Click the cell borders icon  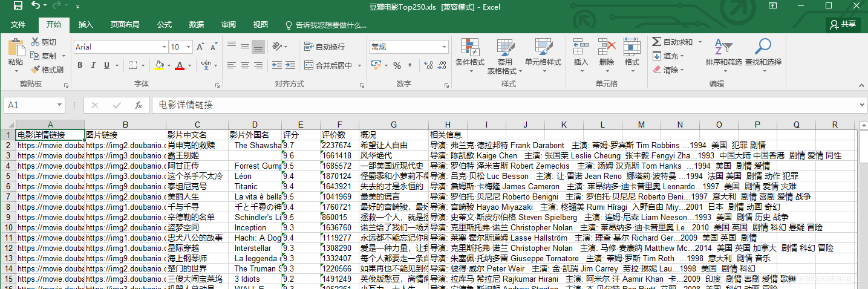[132, 65]
